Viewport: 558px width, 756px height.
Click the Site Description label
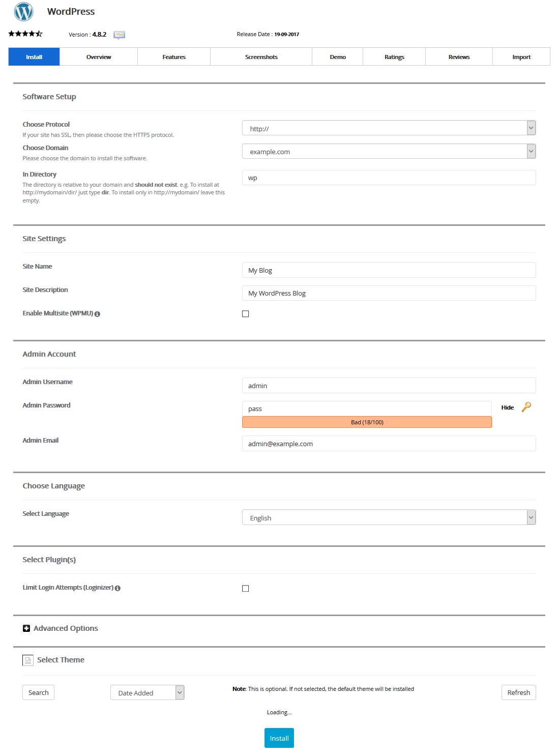45,290
